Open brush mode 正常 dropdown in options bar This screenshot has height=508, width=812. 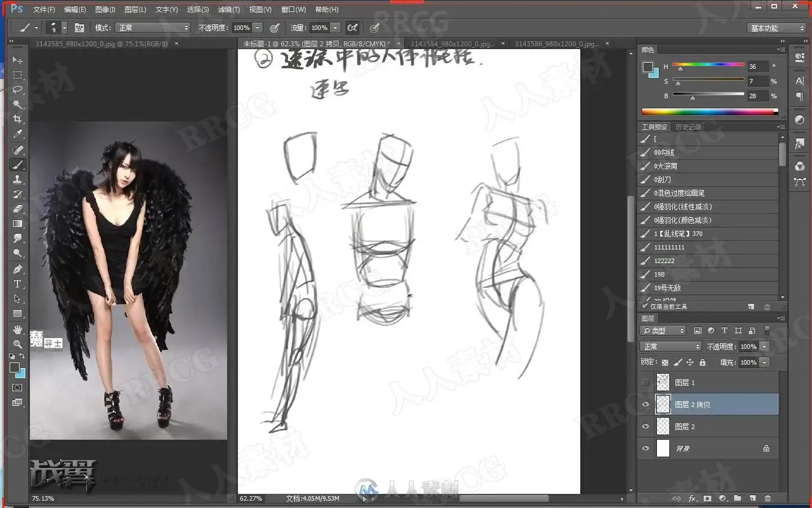tap(153, 28)
